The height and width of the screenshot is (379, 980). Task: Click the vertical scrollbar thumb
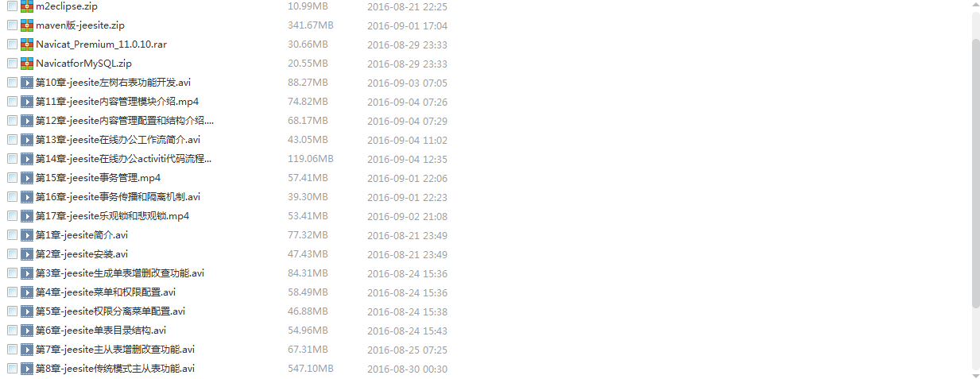click(976, 171)
